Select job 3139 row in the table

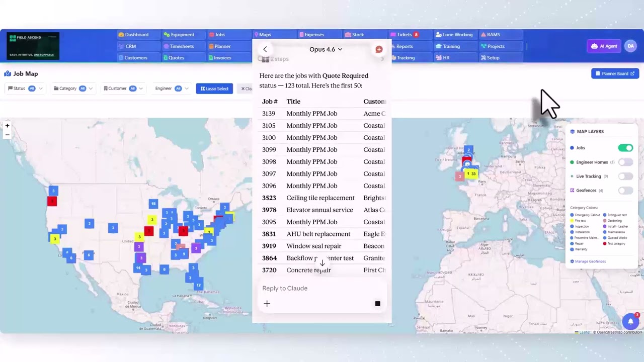pos(322,114)
